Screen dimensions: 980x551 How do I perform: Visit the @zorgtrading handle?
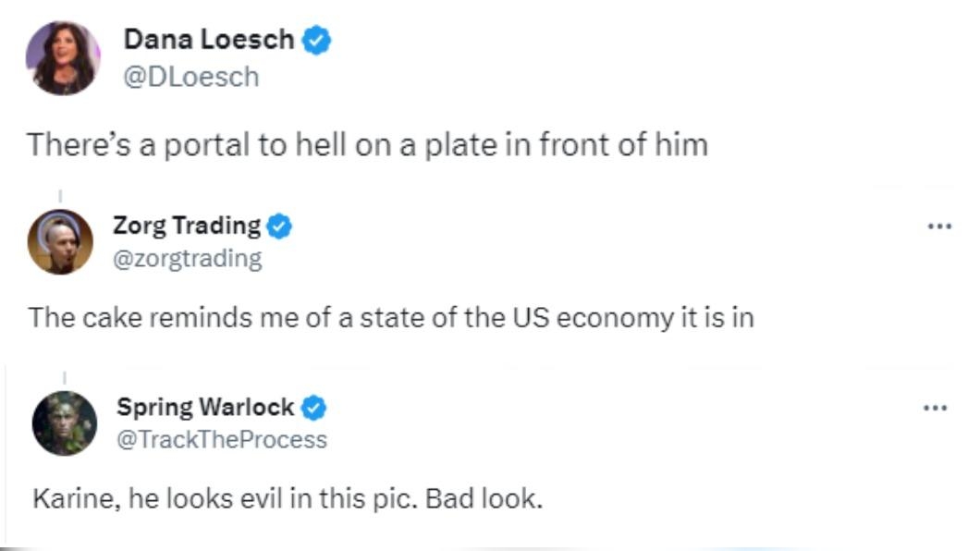[188, 258]
